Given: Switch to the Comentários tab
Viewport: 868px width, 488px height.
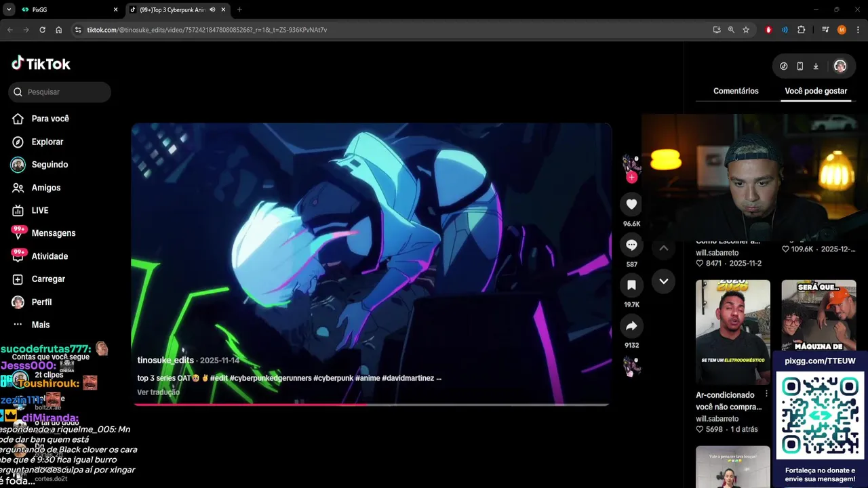Looking at the screenshot, I should pos(736,91).
